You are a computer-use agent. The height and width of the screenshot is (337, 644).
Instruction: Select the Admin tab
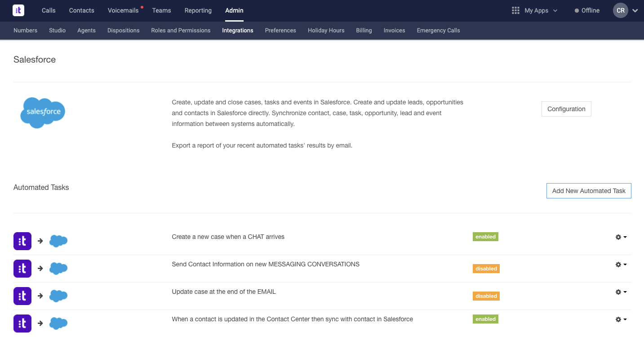point(234,10)
